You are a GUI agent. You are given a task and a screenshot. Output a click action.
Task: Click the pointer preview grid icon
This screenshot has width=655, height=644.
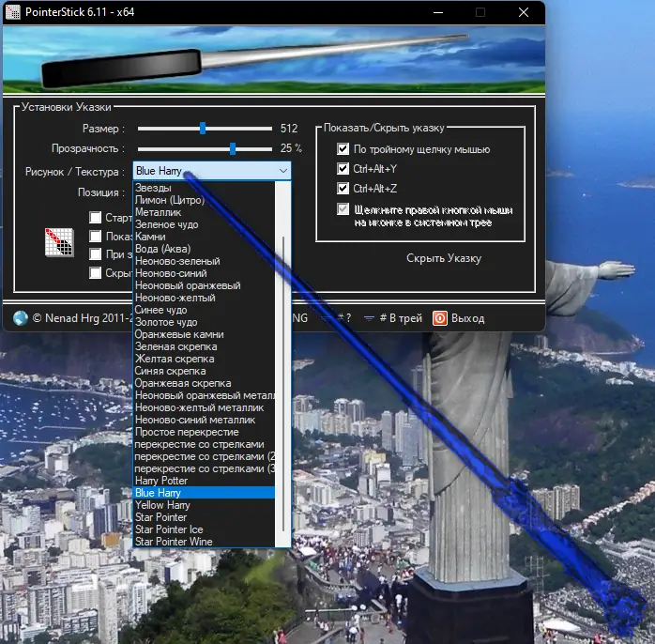(x=59, y=242)
